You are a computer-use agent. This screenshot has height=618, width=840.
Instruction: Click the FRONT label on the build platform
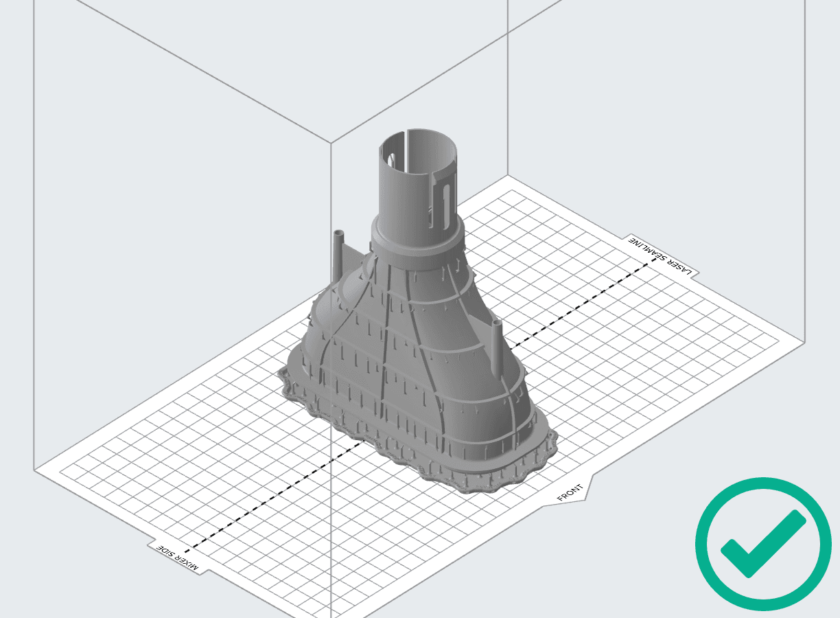[x=570, y=493]
